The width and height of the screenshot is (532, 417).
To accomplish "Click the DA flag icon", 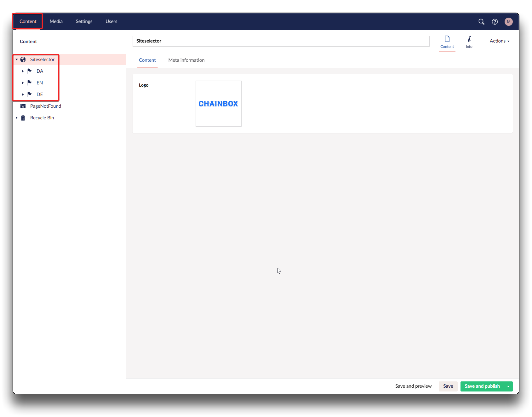I will click(x=29, y=71).
